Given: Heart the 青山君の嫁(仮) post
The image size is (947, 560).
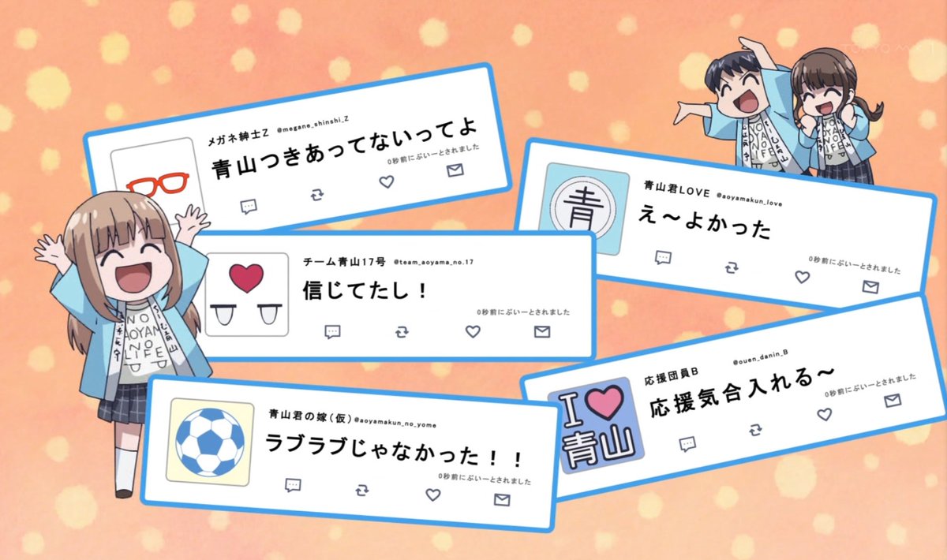Looking at the screenshot, I should pyautogui.click(x=432, y=495).
